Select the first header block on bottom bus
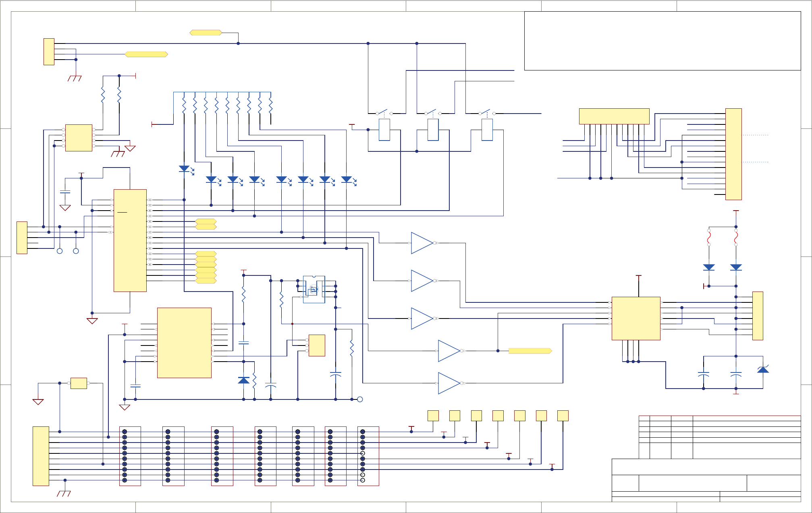This screenshot has height=513, width=812. 130,456
